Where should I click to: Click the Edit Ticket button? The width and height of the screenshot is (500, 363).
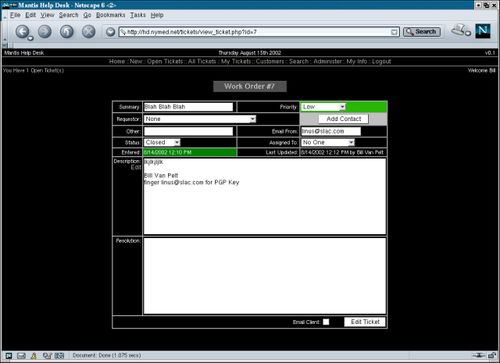[x=365, y=322]
